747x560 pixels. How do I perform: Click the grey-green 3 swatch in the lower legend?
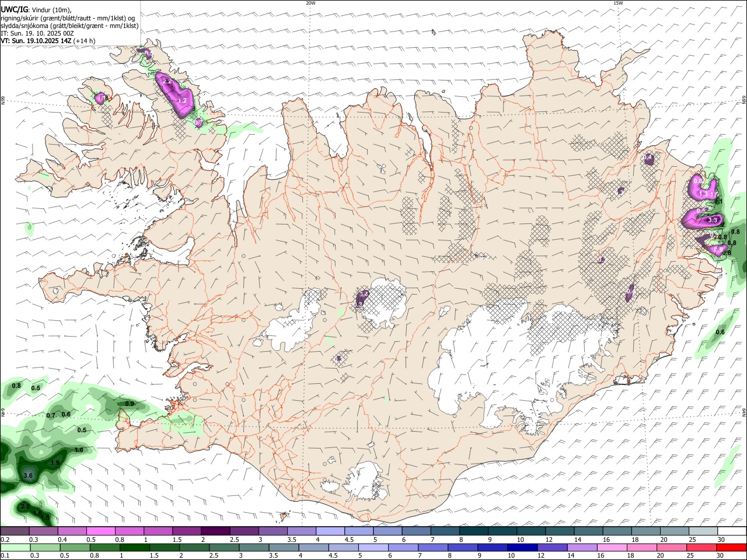254,547
